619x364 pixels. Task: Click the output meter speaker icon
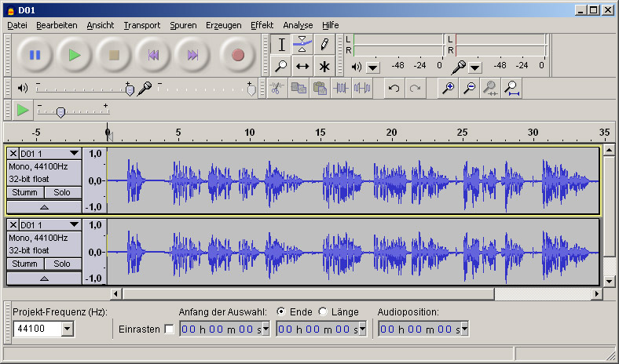pyautogui.click(x=356, y=67)
